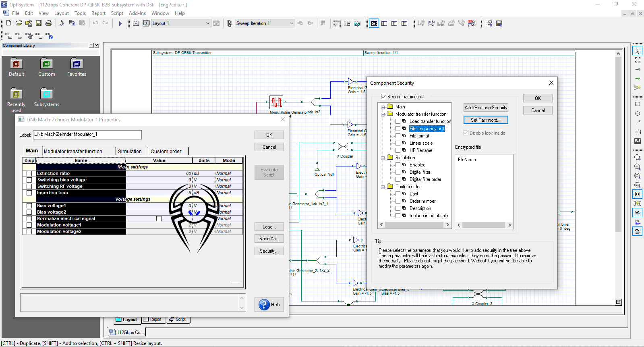The height and width of the screenshot is (347, 644).
Task: Switch to the Simulation tab in Properties
Action: tap(130, 152)
